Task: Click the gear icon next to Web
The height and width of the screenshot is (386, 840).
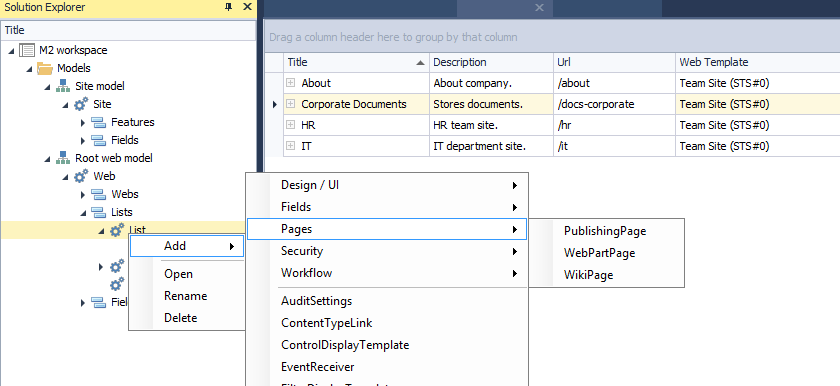Action: (x=81, y=176)
